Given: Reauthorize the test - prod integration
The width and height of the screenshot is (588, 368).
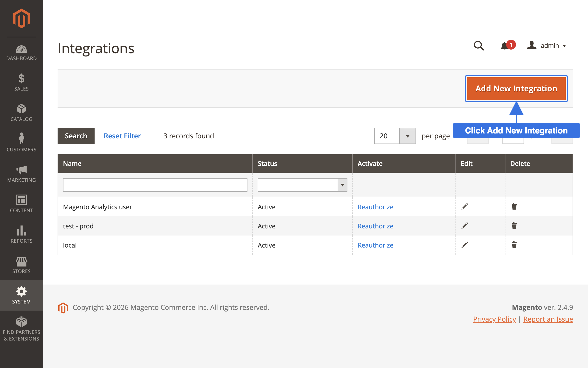Looking at the screenshot, I should tap(375, 226).
